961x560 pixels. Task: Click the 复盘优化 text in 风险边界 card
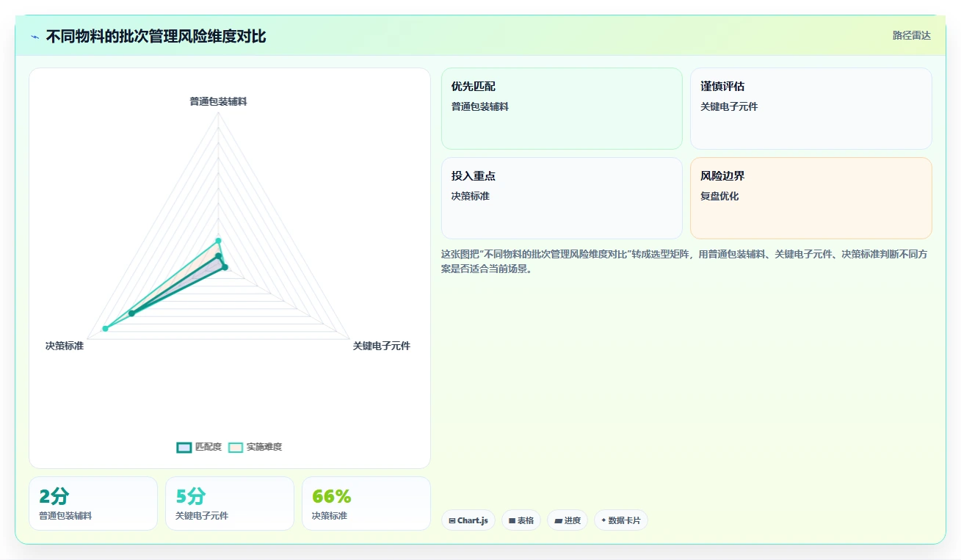719,196
